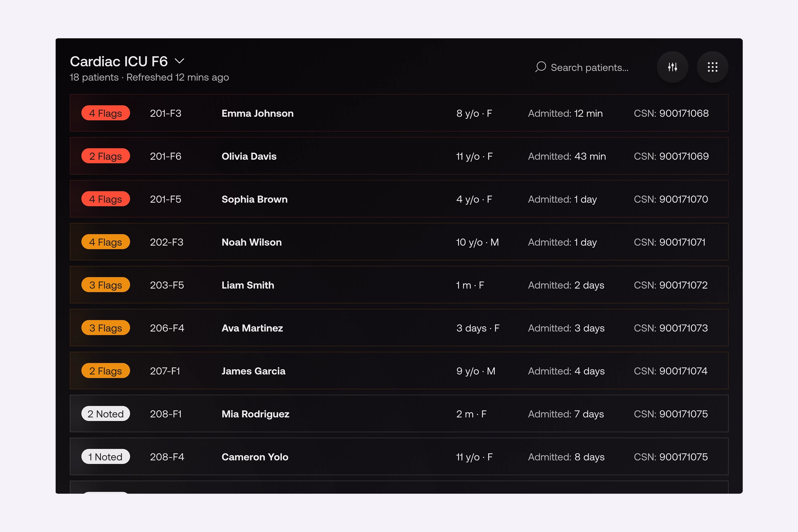The image size is (798, 532).
Task: Click bed number 201-F5
Action: [166, 199]
